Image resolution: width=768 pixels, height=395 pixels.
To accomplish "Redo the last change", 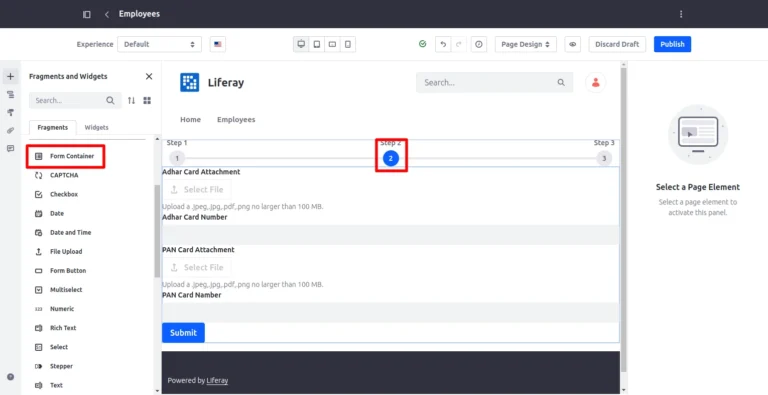I will coord(458,44).
